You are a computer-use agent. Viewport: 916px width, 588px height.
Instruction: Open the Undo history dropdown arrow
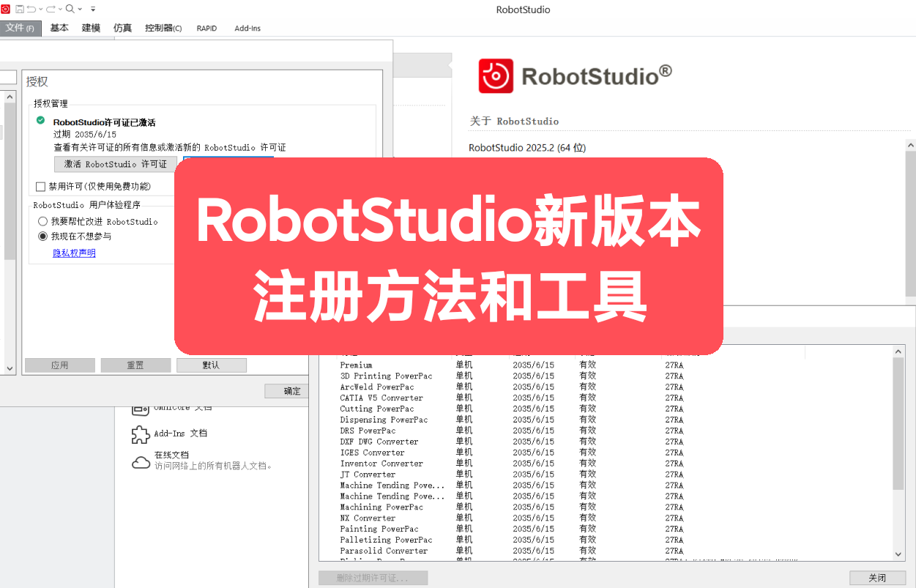point(40,9)
